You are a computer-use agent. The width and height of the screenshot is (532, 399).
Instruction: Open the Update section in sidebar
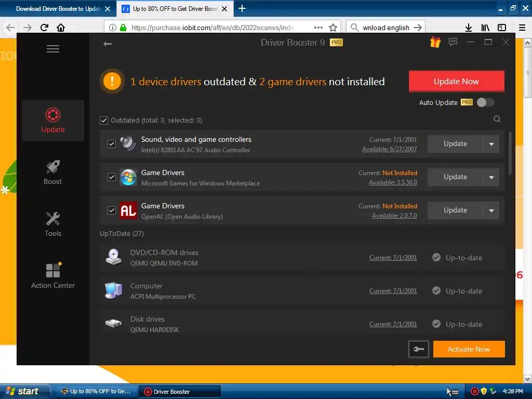tap(53, 121)
